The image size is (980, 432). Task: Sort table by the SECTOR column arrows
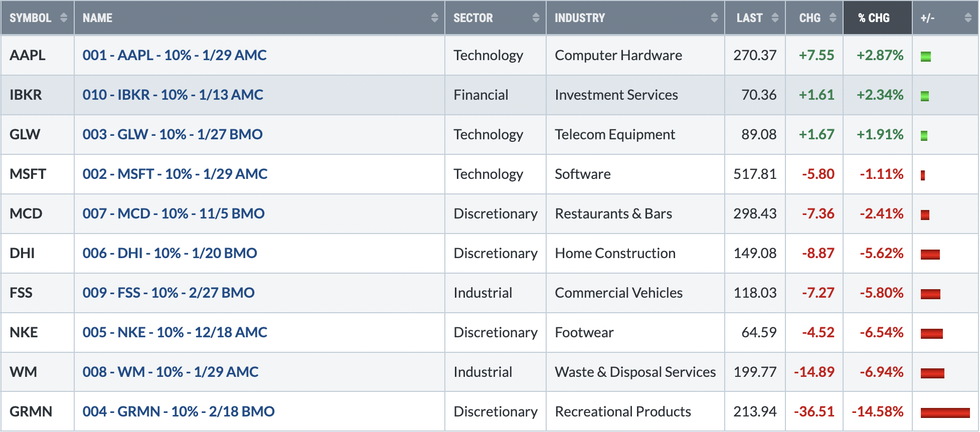pos(536,18)
